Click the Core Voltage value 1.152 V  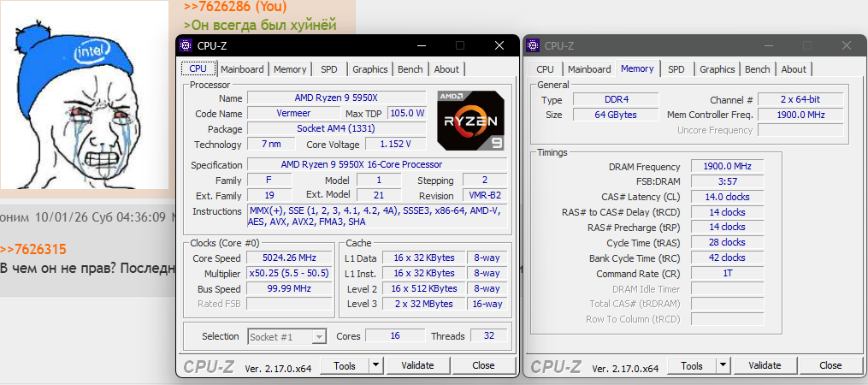coord(395,145)
